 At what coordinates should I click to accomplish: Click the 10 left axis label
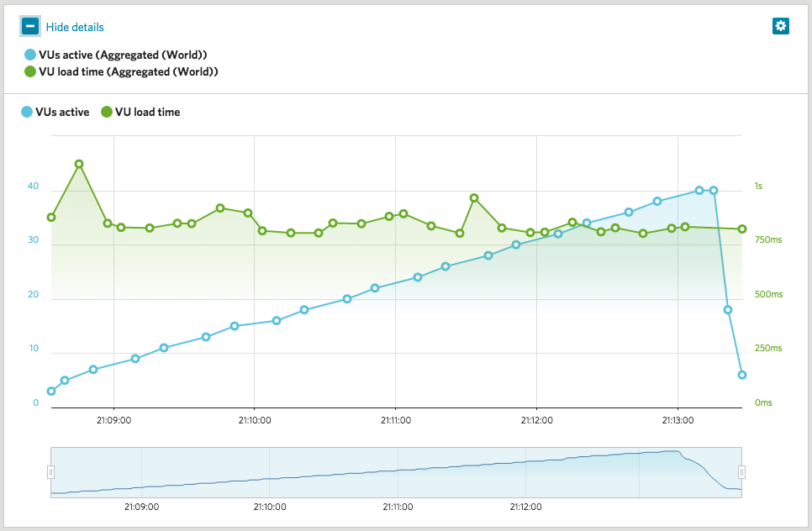click(34, 349)
